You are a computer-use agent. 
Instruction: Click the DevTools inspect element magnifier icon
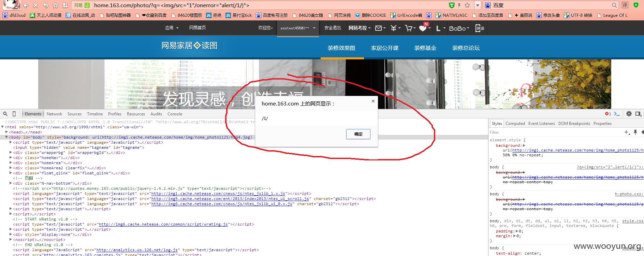point(5,114)
